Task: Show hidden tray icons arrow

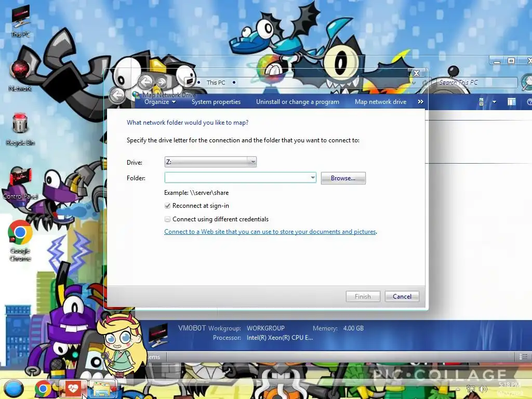Action: (x=458, y=389)
